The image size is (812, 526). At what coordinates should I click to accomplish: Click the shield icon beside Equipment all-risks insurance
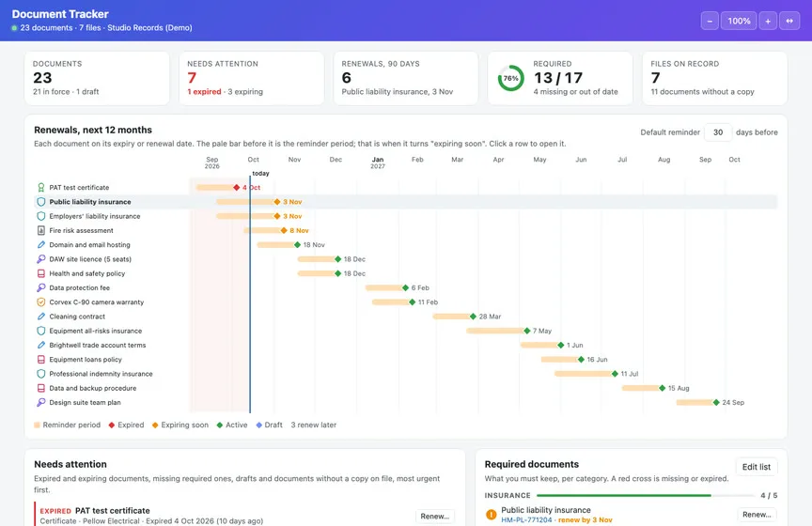pyautogui.click(x=41, y=331)
